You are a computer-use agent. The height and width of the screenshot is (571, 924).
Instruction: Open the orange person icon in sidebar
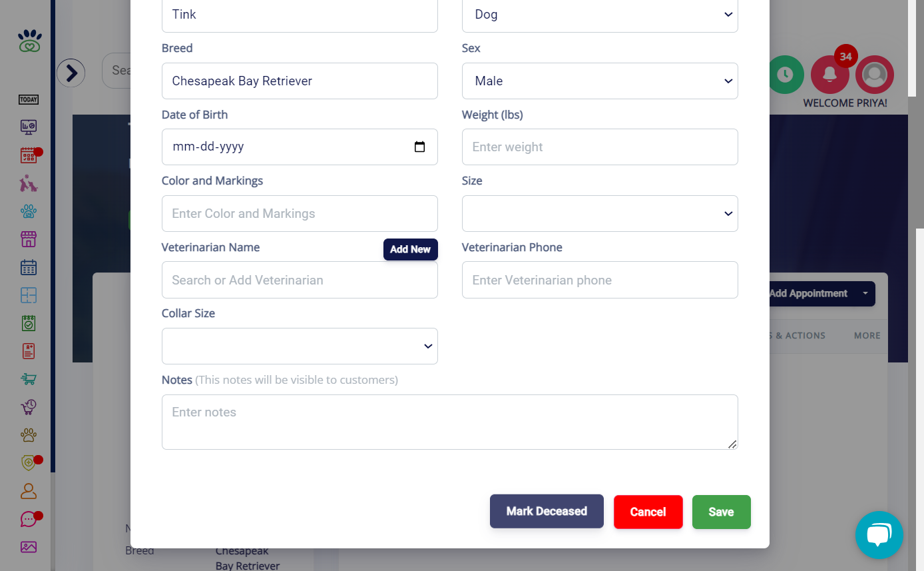29,491
